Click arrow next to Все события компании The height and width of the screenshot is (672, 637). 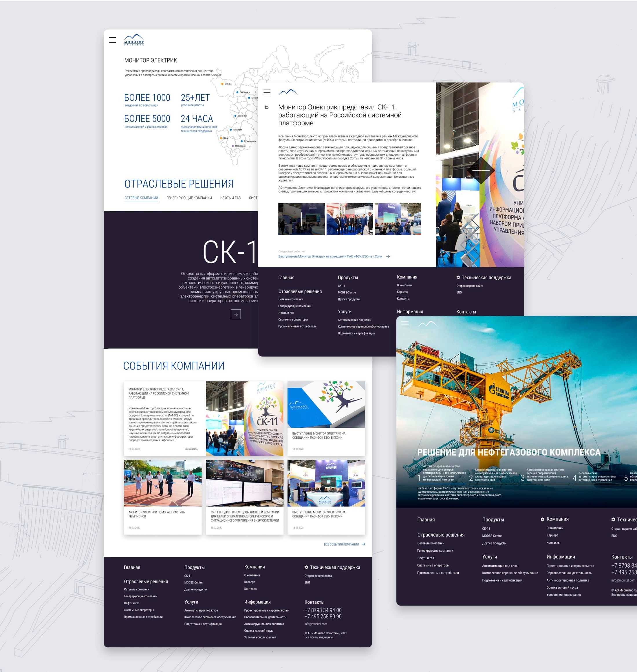click(363, 544)
